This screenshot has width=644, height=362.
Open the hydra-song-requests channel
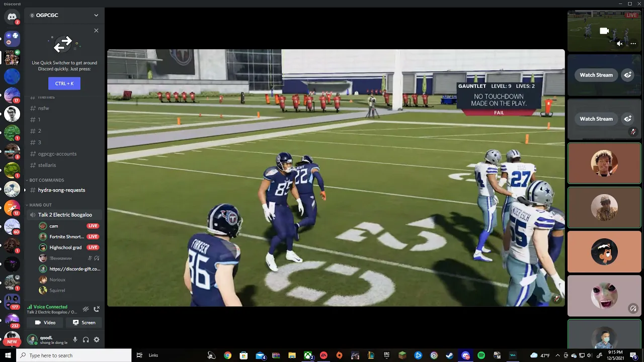[x=64, y=190]
